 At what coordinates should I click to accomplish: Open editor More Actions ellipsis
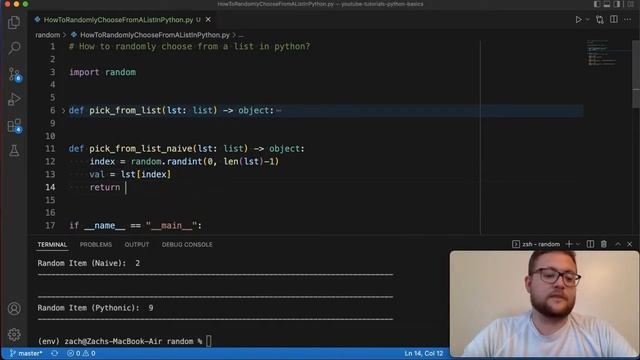(x=627, y=20)
